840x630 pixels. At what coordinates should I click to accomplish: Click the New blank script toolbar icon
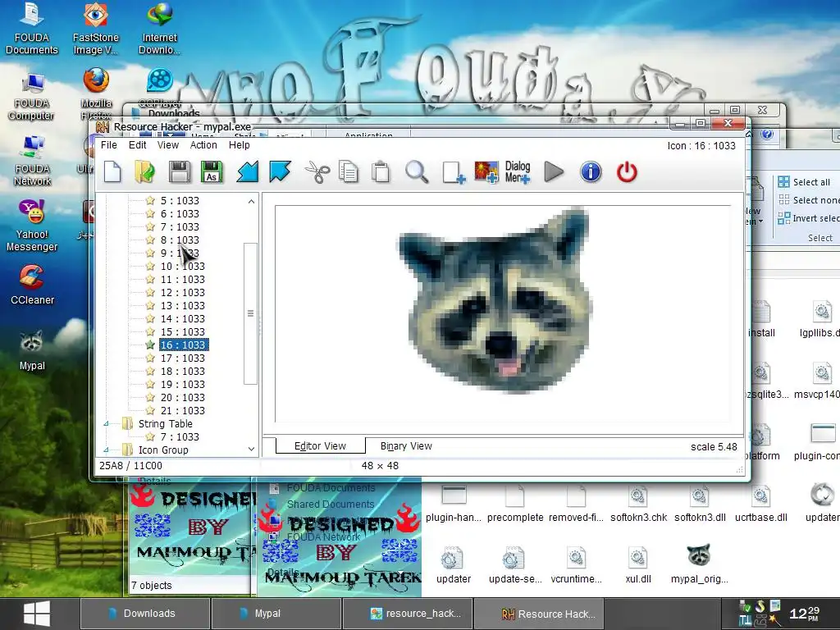click(112, 172)
